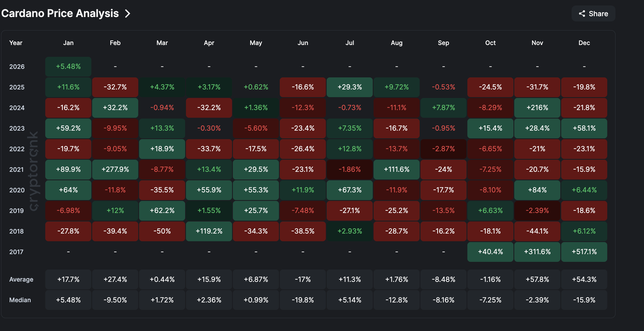Image resolution: width=644 pixels, height=331 pixels.
Task: Select the +29.3% July 2025 cell
Action: pyautogui.click(x=349, y=87)
